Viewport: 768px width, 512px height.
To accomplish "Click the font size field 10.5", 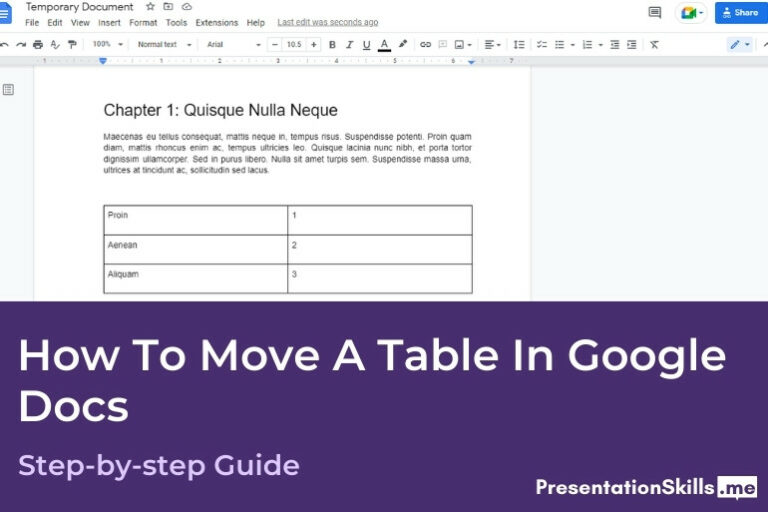I will (294, 45).
